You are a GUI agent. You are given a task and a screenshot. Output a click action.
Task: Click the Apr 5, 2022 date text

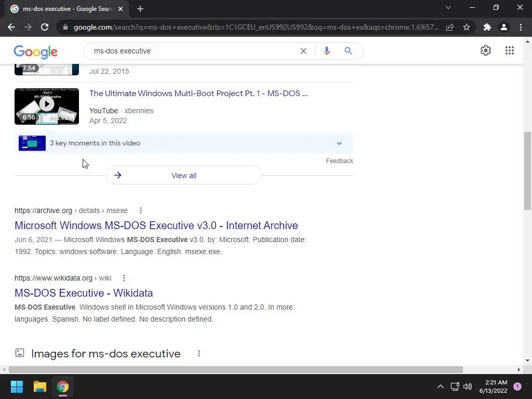tap(108, 121)
